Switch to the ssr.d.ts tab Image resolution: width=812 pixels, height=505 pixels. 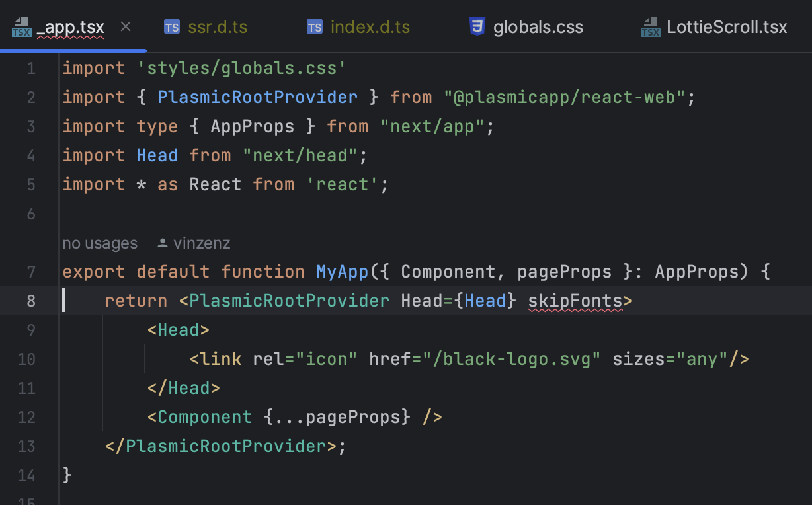tap(206, 27)
